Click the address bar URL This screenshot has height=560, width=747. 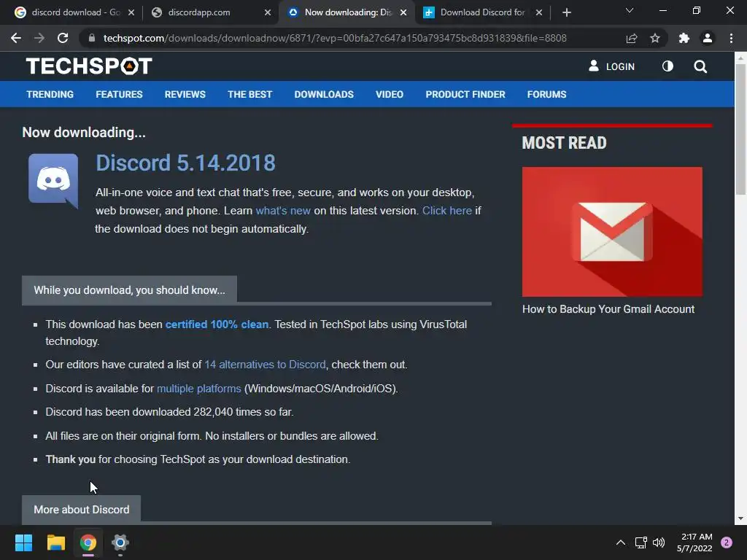pyautogui.click(x=335, y=38)
